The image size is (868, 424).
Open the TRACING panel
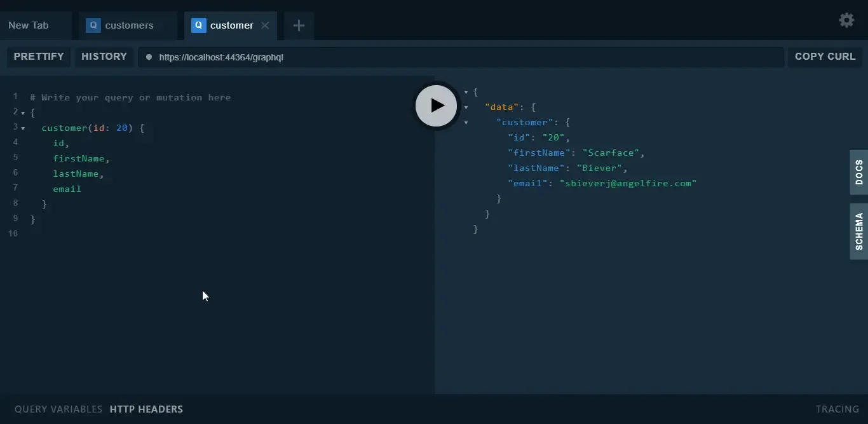(x=836, y=409)
